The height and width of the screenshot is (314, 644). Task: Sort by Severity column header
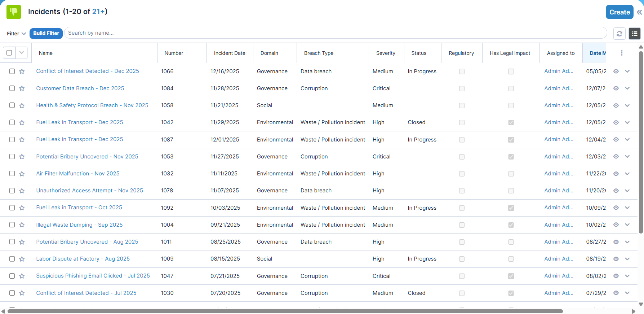386,53
